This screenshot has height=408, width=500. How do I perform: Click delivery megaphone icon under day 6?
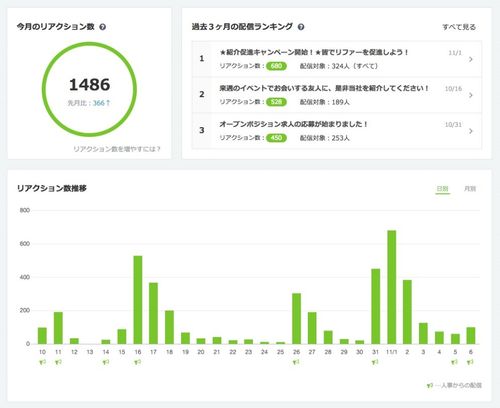470,362
